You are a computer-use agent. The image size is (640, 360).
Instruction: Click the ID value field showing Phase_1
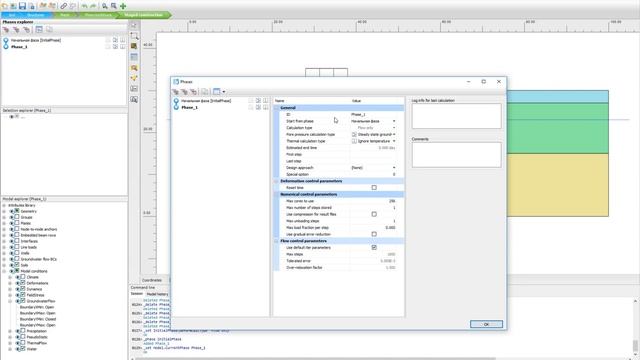(x=373, y=115)
